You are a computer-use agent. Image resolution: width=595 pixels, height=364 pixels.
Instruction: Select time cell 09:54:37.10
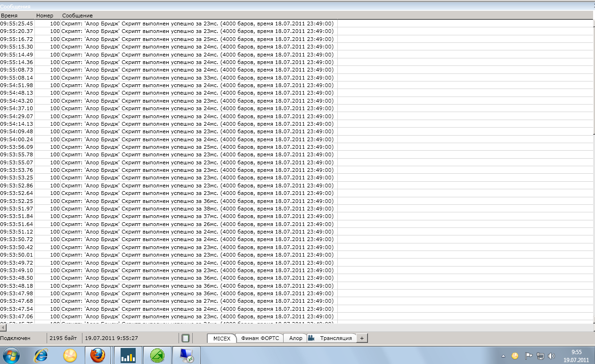coord(17,108)
